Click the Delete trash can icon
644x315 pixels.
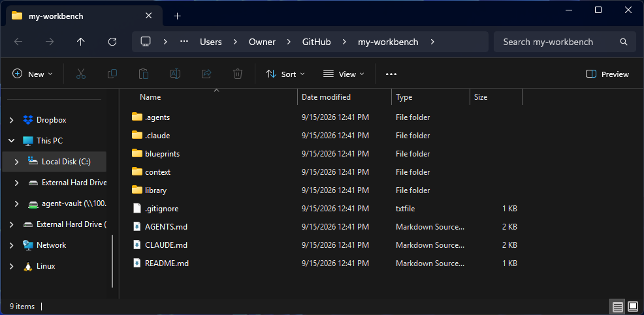(x=237, y=74)
